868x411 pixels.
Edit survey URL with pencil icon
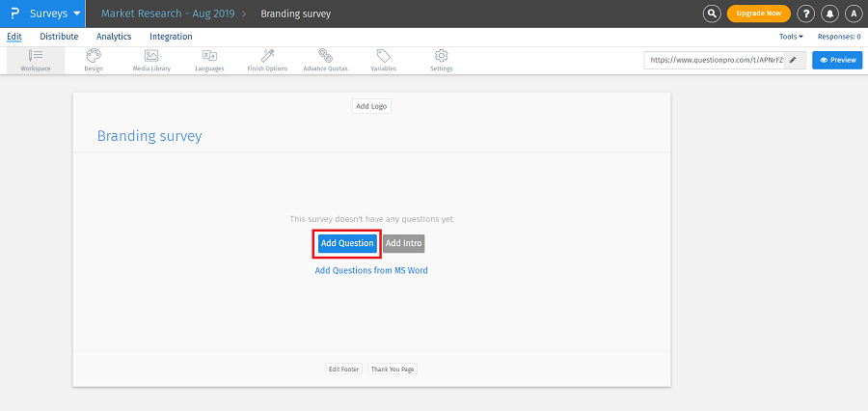[793, 60]
